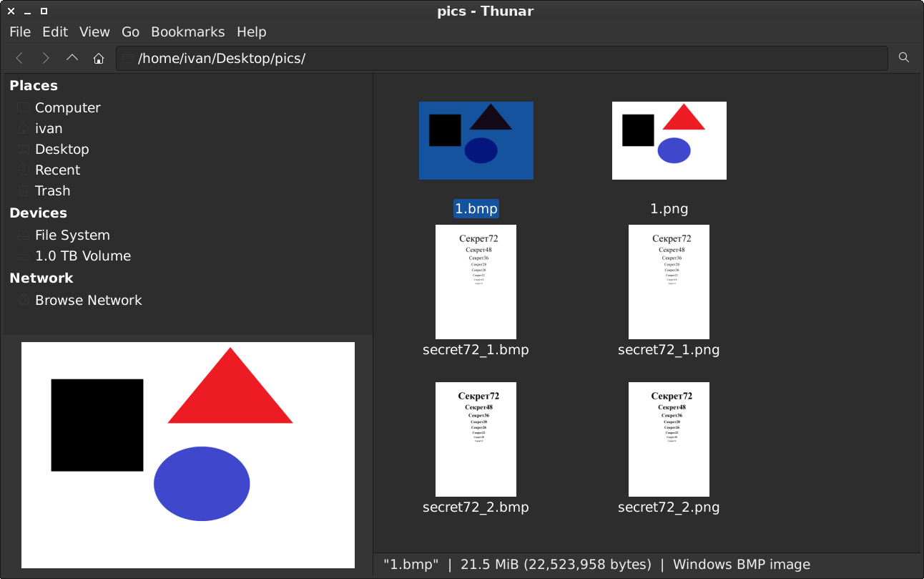
Task: Select the 1.bmp thumbnail
Action: 476,140
